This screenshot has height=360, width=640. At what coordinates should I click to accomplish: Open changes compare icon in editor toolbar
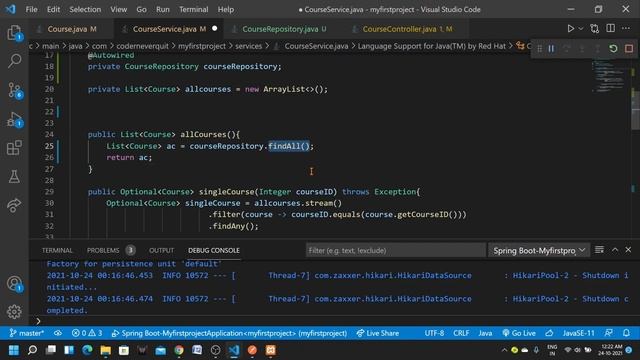(595, 29)
